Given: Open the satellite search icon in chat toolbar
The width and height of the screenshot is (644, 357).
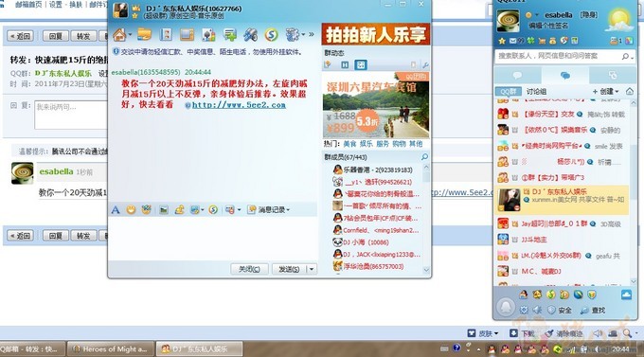Looking at the screenshot, I should coord(250,35).
